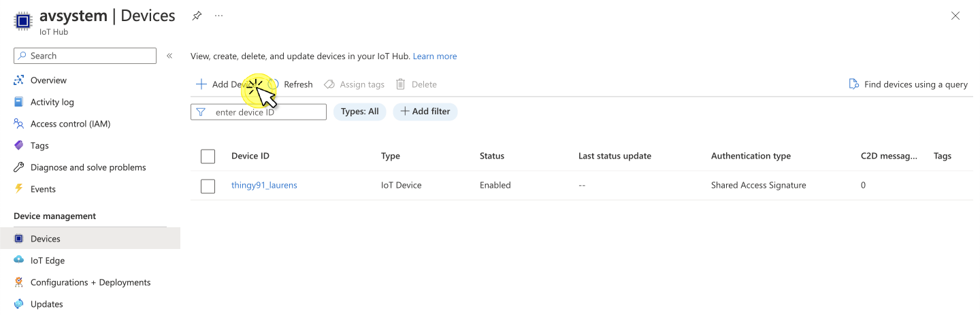Click the query document icon

[854, 84]
